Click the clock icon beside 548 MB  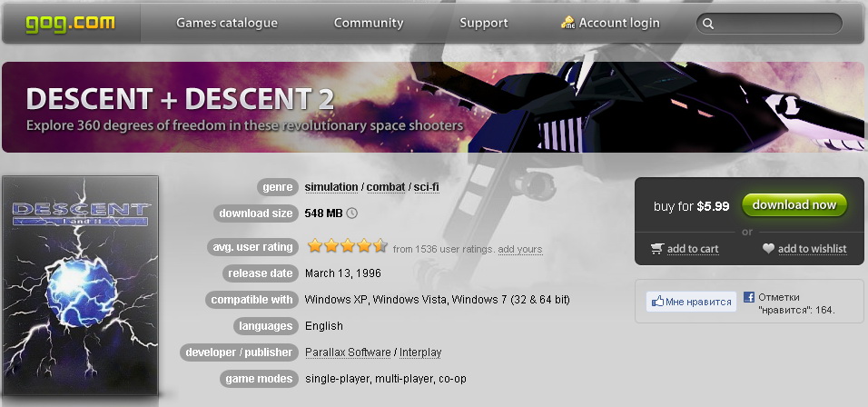pos(351,213)
